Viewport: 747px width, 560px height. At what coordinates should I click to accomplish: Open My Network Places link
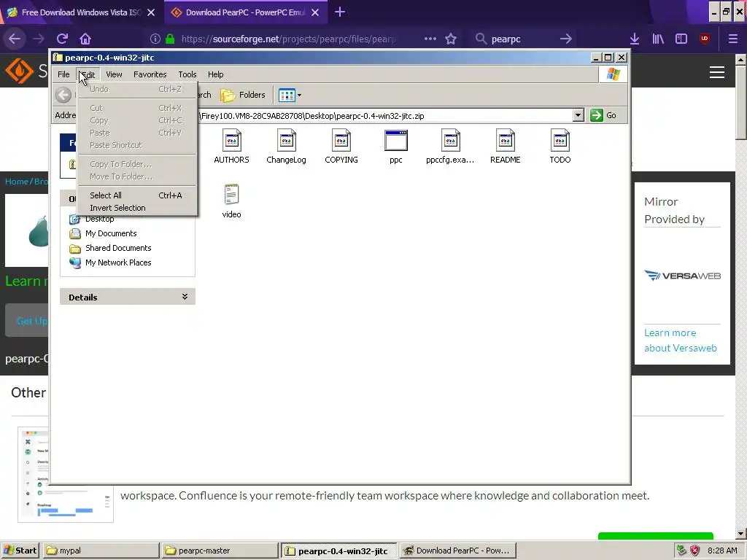pyautogui.click(x=117, y=262)
